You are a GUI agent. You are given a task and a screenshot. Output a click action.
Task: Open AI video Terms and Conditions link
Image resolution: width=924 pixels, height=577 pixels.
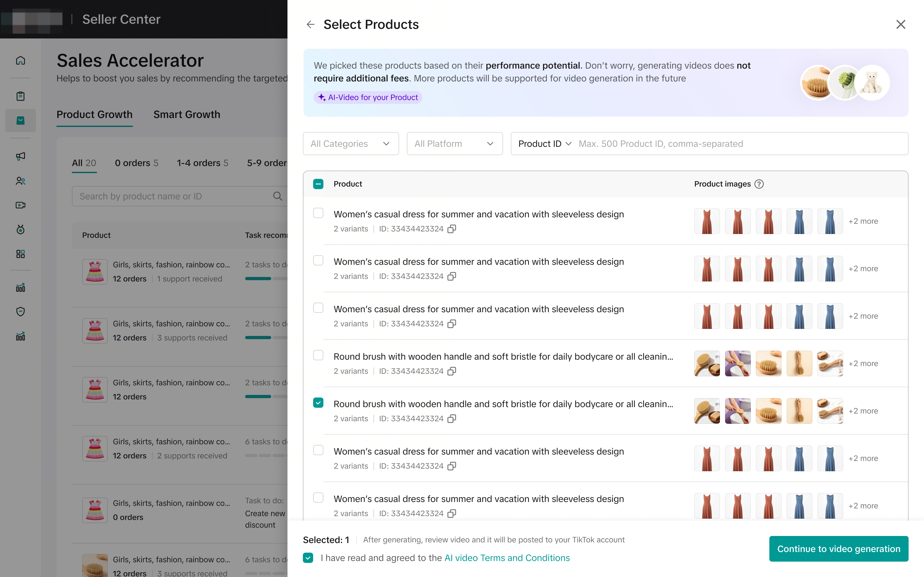507,557
